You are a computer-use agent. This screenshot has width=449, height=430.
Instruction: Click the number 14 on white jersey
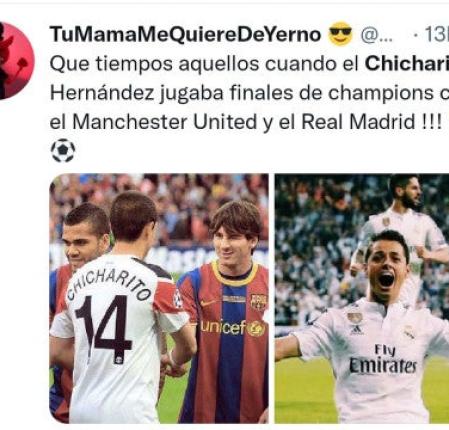(103, 329)
